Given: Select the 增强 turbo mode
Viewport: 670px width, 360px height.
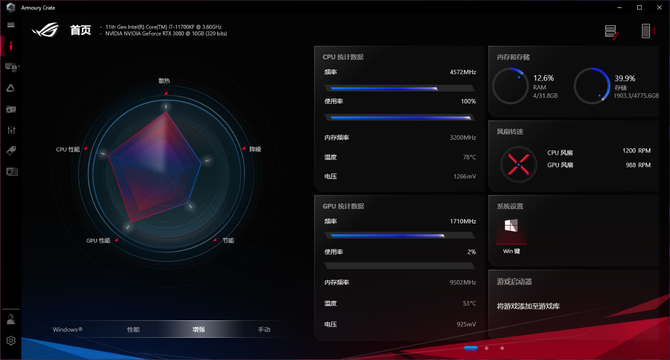Looking at the screenshot, I should pos(199,329).
